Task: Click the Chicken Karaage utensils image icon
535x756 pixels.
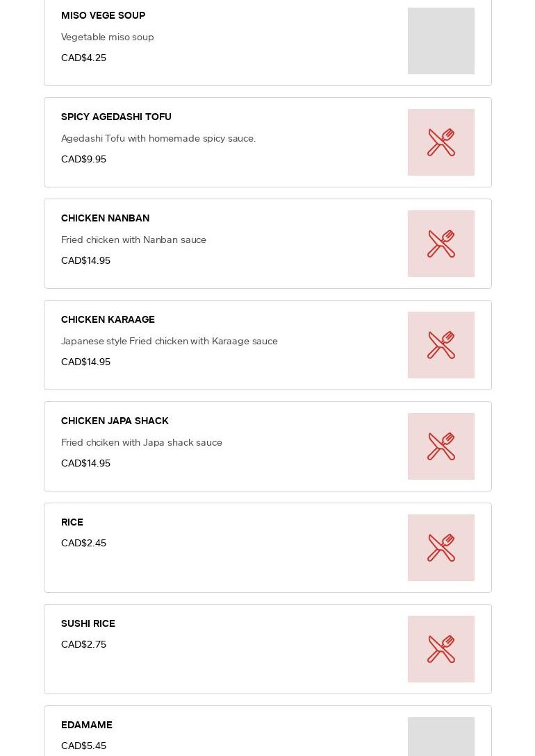Action: (441, 345)
